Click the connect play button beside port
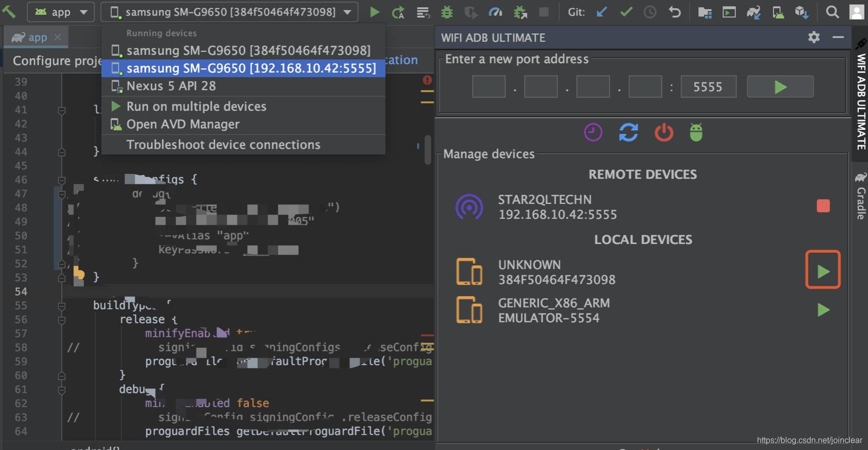 pyautogui.click(x=780, y=86)
